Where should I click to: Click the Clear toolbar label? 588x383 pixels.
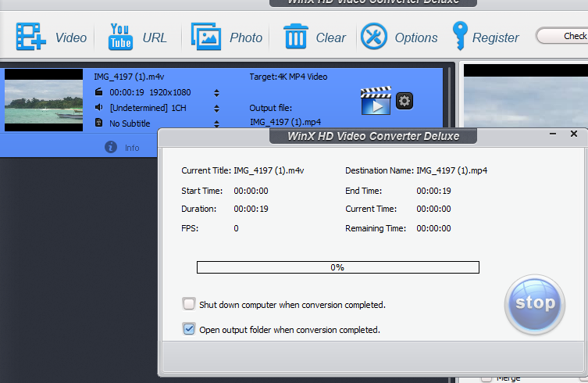point(331,38)
